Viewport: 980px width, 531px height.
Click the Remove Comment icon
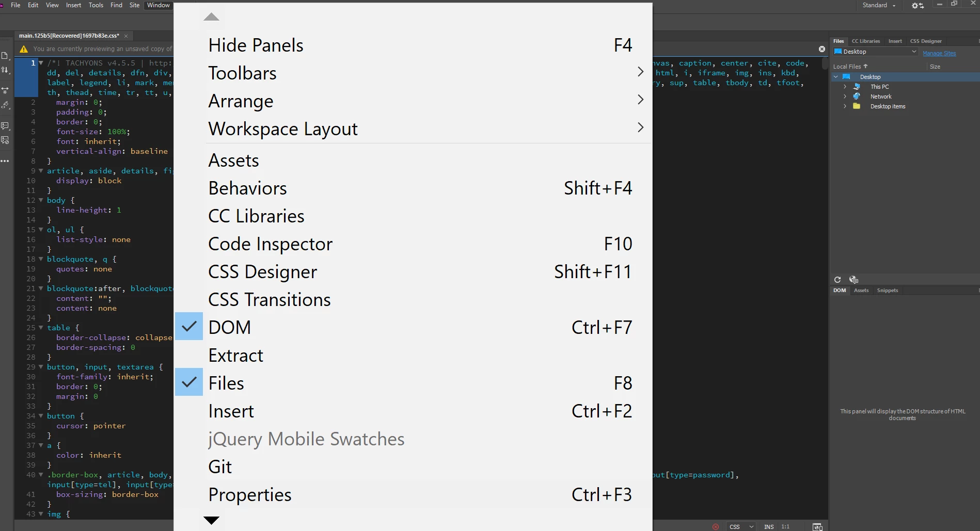[5, 140]
